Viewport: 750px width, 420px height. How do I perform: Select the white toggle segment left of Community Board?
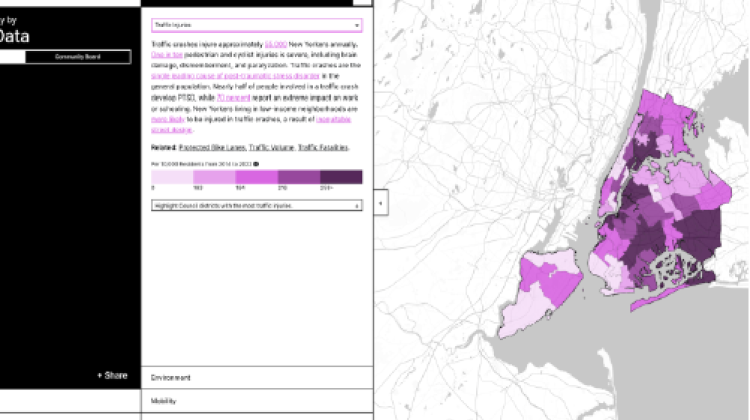coord(25,58)
